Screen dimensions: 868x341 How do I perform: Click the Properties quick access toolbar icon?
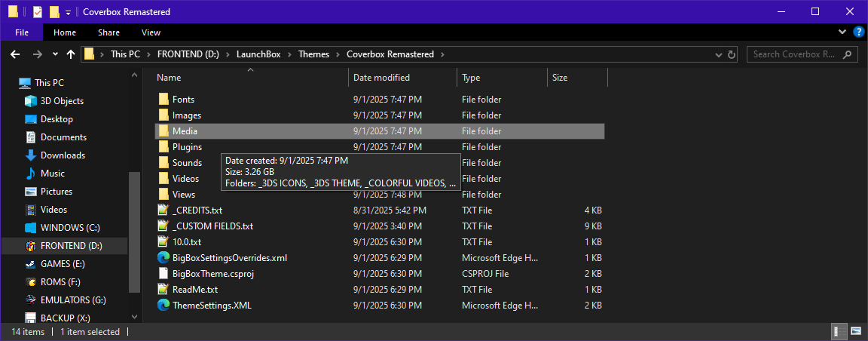37,11
